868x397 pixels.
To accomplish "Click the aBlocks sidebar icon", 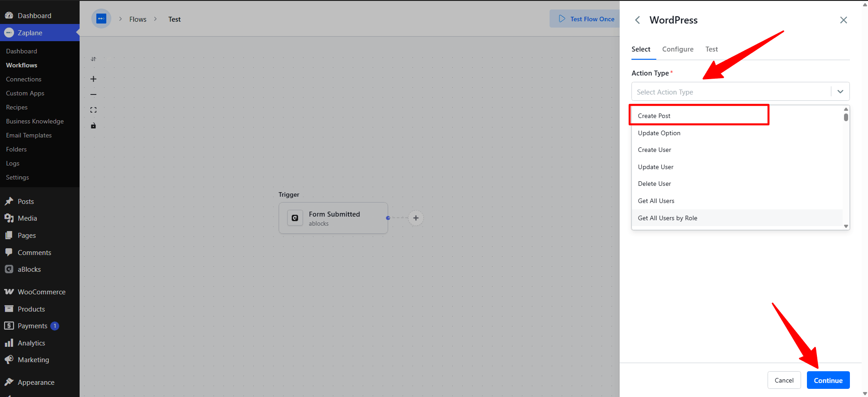I will coord(9,269).
